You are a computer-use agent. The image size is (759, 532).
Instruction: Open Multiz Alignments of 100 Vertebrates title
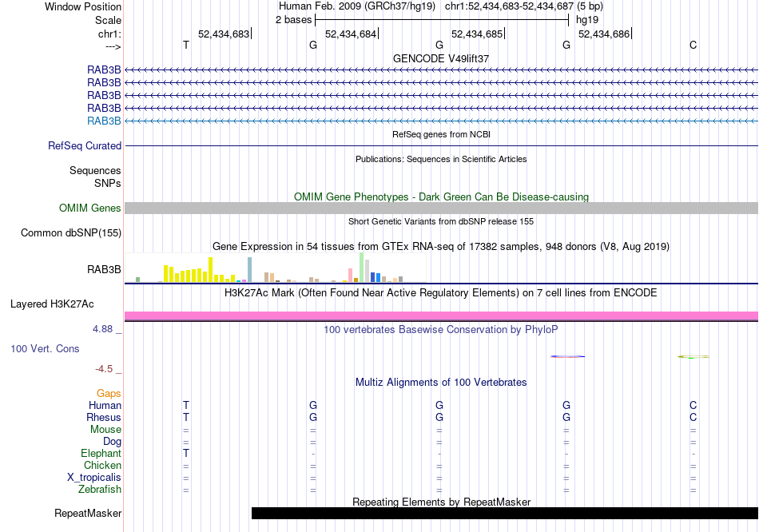(x=441, y=383)
